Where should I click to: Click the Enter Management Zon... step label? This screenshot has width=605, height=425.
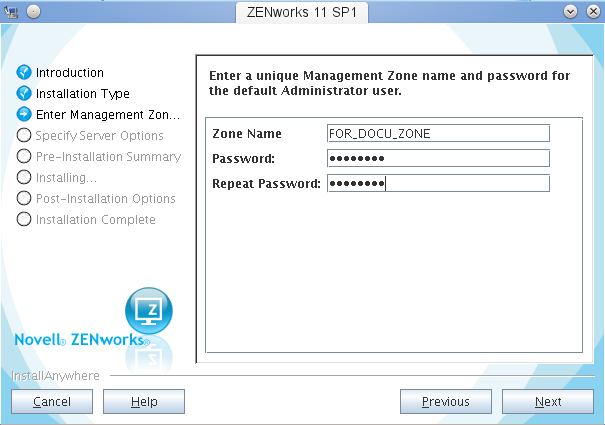(x=108, y=115)
